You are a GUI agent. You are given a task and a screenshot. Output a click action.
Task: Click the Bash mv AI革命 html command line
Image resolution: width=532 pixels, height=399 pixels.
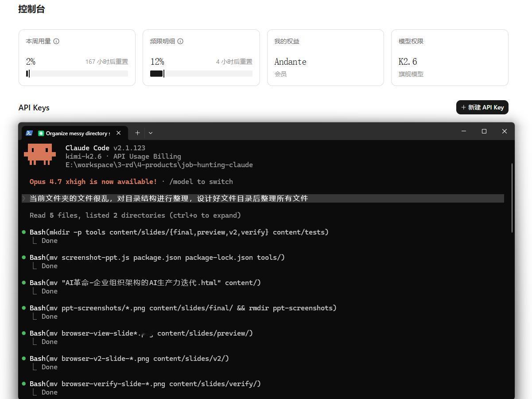click(x=145, y=283)
